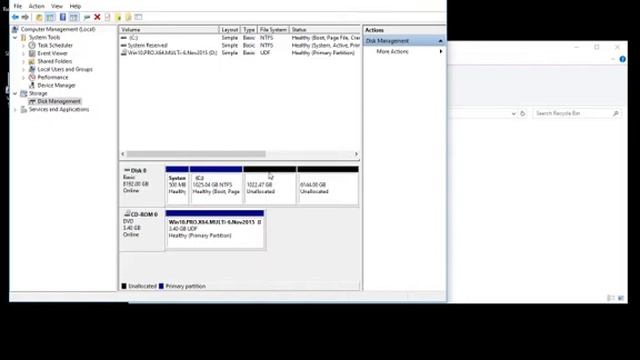Select the (C:) 1025.04 GB NTFS partition
Viewport: 640px width, 360px height.
point(216,185)
